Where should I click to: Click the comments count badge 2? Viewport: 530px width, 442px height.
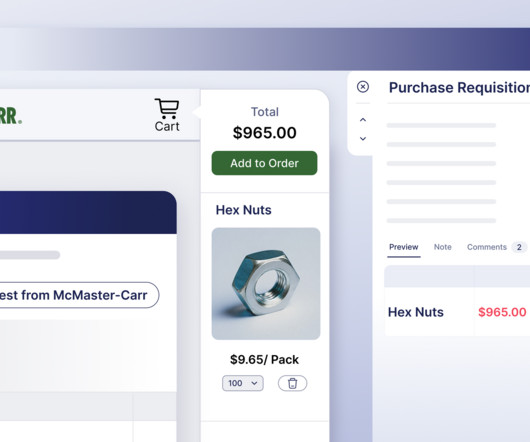(x=519, y=247)
